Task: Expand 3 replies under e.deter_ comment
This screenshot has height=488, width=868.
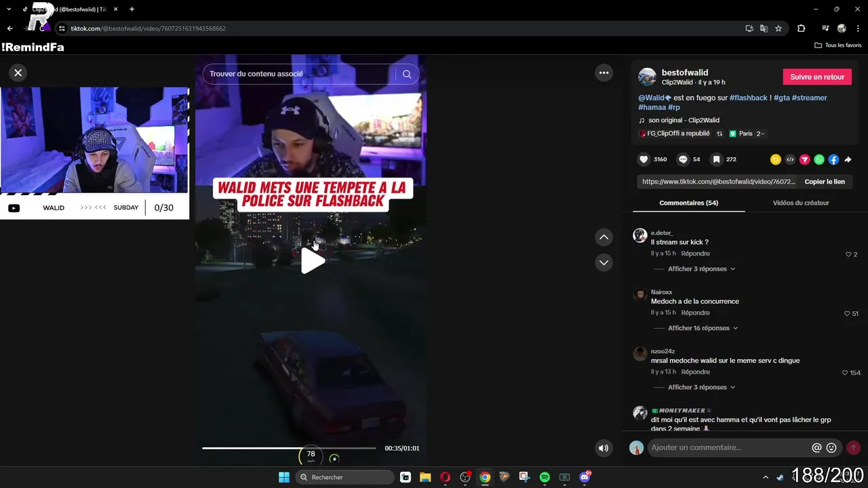Action: click(701, 269)
